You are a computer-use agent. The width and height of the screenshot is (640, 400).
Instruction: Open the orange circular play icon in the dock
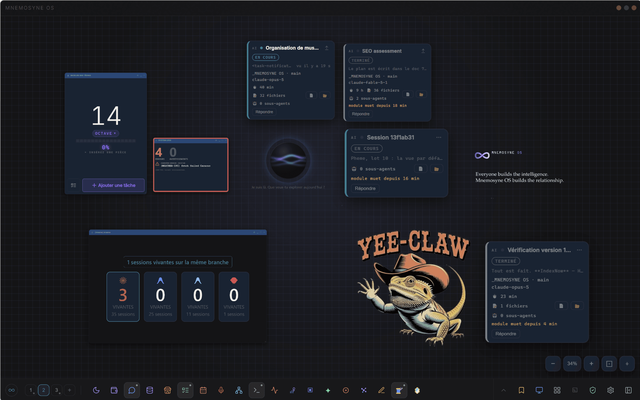click(x=346, y=390)
